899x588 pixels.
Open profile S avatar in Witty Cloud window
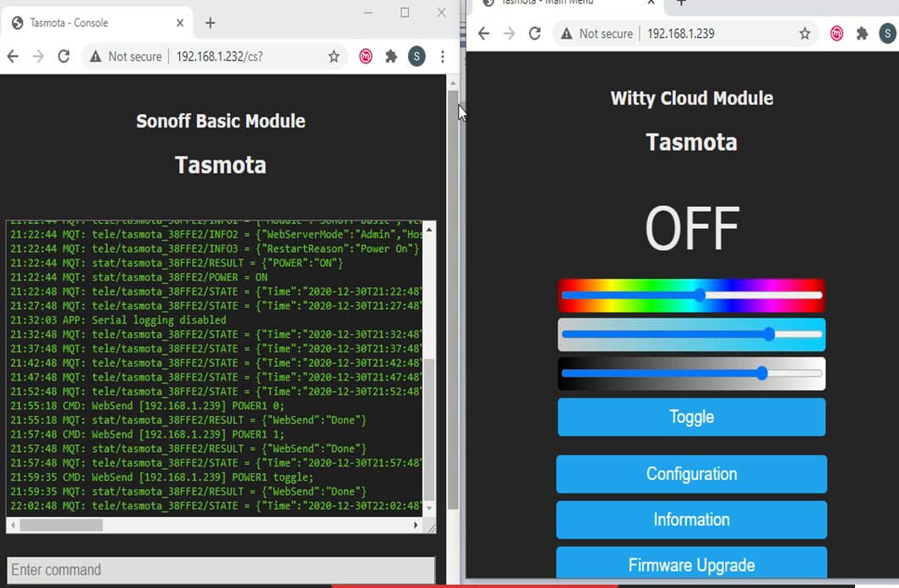click(x=887, y=33)
